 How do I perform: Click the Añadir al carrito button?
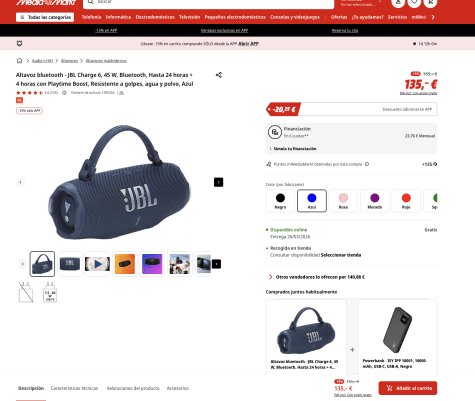(x=408, y=388)
